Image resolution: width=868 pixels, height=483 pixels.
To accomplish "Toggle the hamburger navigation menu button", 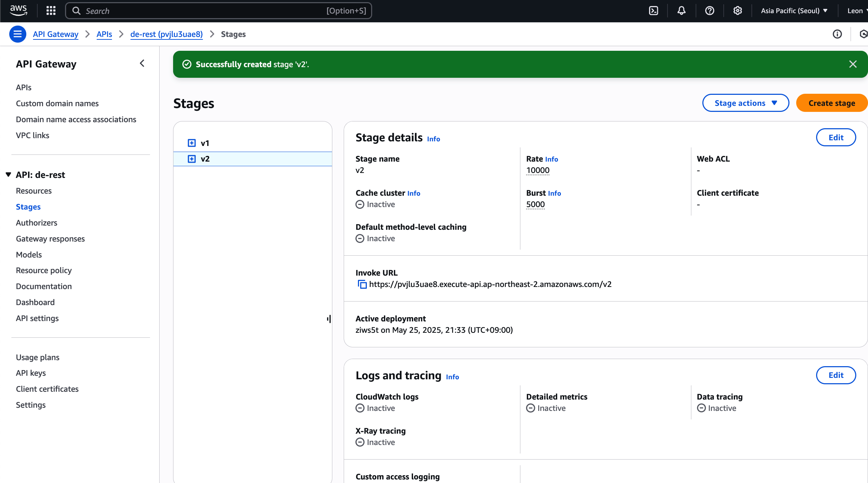I will tap(17, 34).
